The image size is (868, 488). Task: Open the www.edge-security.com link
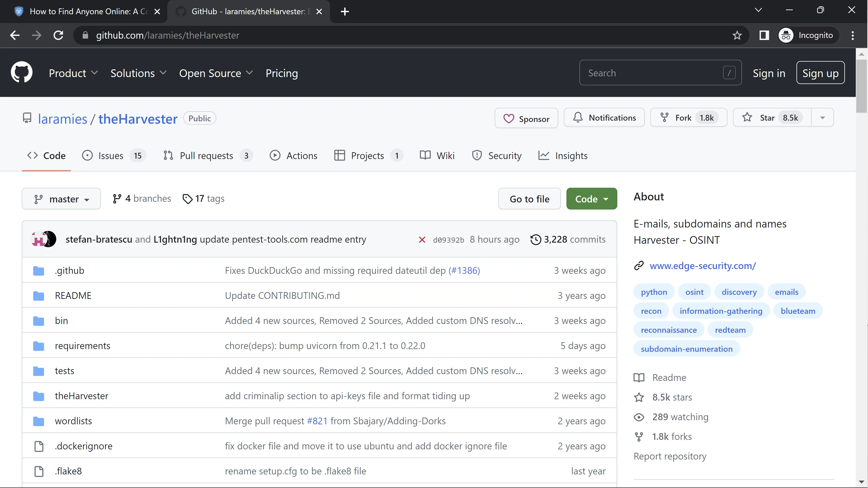[703, 266]
